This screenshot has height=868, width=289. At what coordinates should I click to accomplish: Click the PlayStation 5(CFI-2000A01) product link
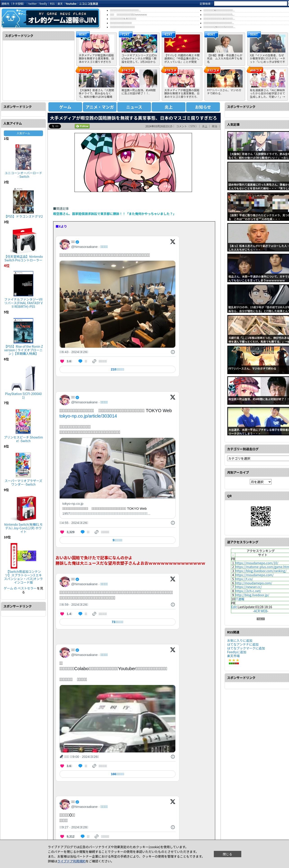click(x=23, y=396)
